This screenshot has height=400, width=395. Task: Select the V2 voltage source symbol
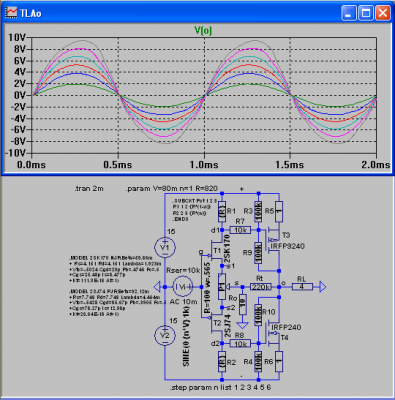(x=165, y=335)
